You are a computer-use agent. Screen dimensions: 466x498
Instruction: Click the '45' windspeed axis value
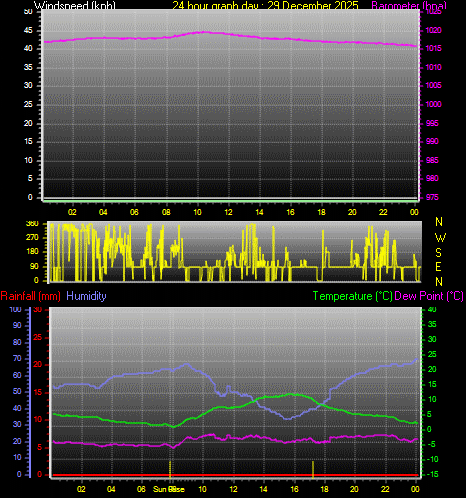pos(28,31)
